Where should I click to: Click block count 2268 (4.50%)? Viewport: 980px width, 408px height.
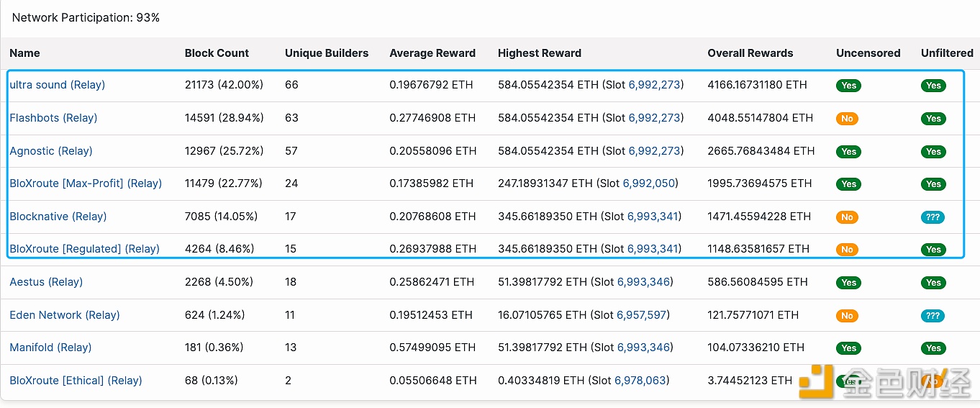[x=219, y=282]
